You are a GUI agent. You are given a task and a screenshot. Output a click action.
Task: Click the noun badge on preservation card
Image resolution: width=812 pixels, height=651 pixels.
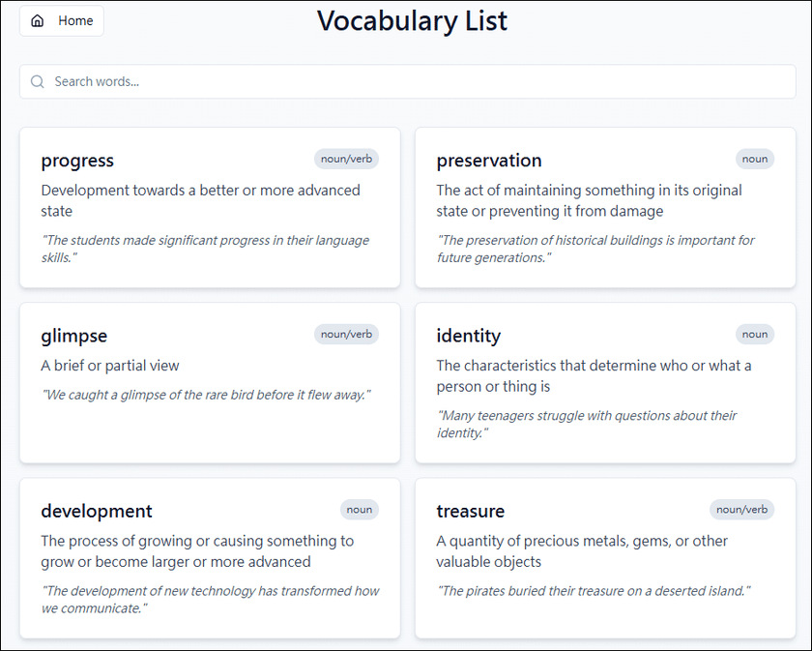(x=755, y=159)
